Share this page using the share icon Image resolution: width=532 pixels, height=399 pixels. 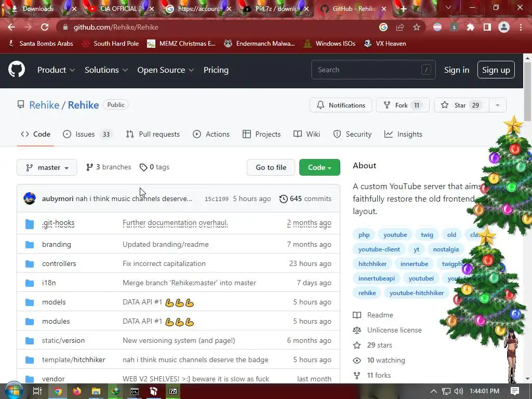point(400,27)
